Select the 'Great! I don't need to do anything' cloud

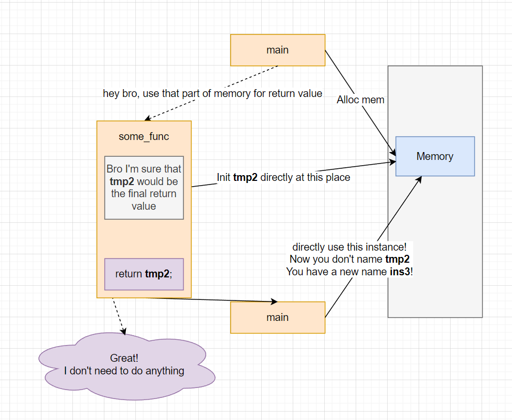coord(127,365)
